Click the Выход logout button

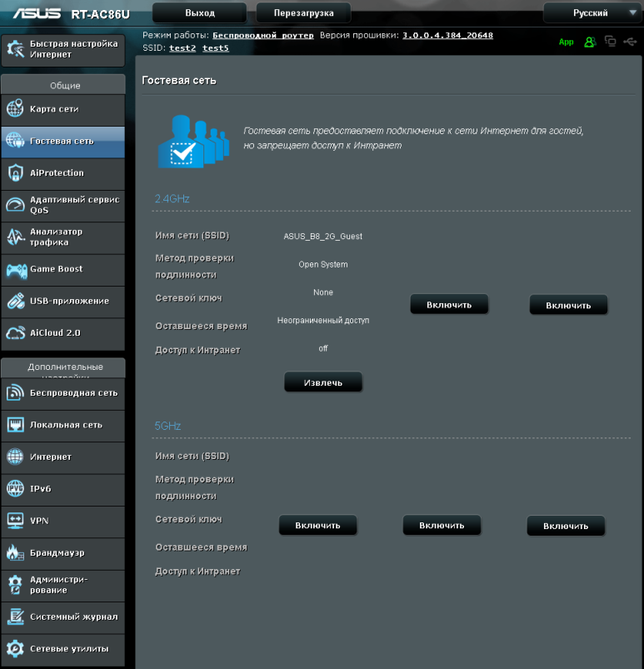coord(200,12)
